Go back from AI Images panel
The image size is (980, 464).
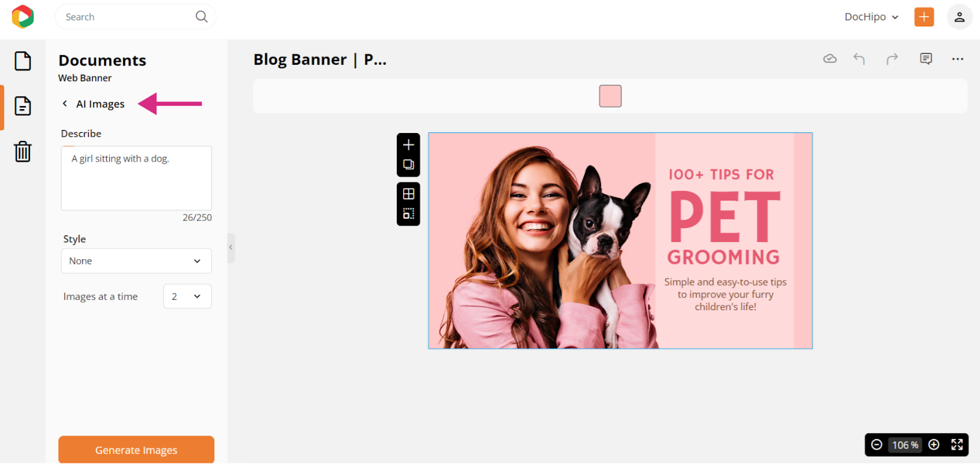(65, 104)
